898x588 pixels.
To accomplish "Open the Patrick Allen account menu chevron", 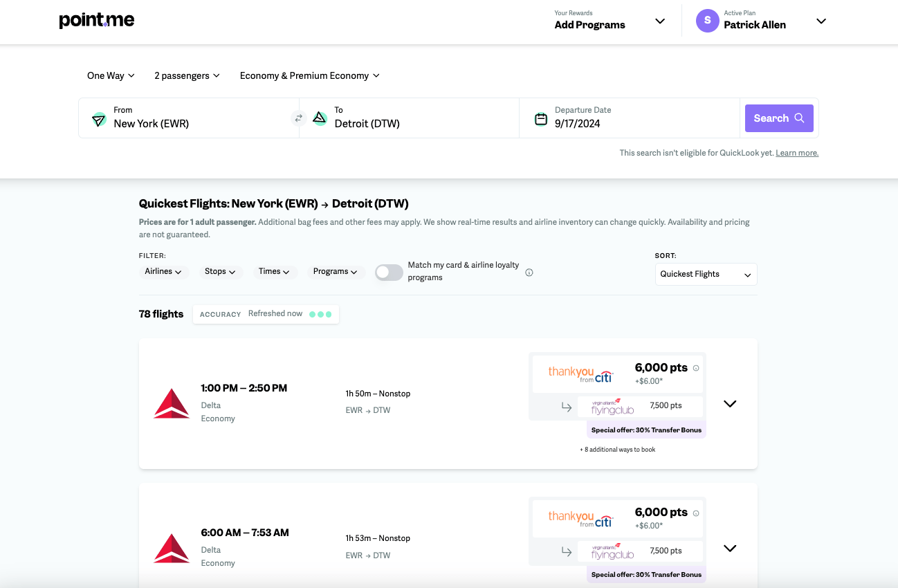I will coord(821,21).
